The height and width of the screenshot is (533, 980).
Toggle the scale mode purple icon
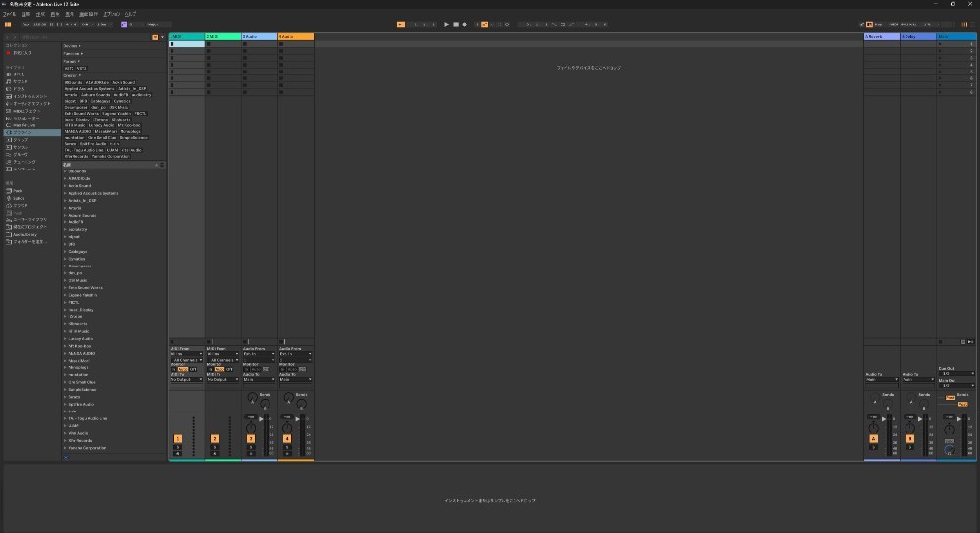point(123,24)
